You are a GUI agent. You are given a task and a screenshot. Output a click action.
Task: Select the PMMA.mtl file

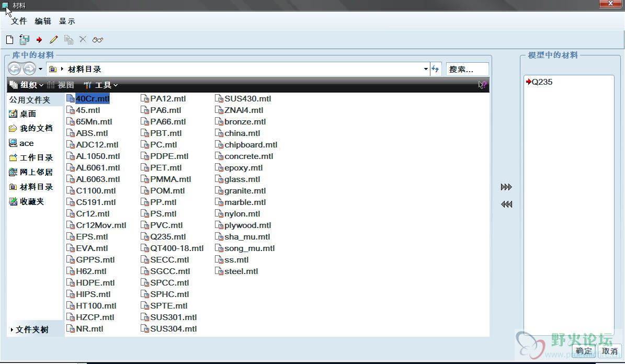pos(166,179)
